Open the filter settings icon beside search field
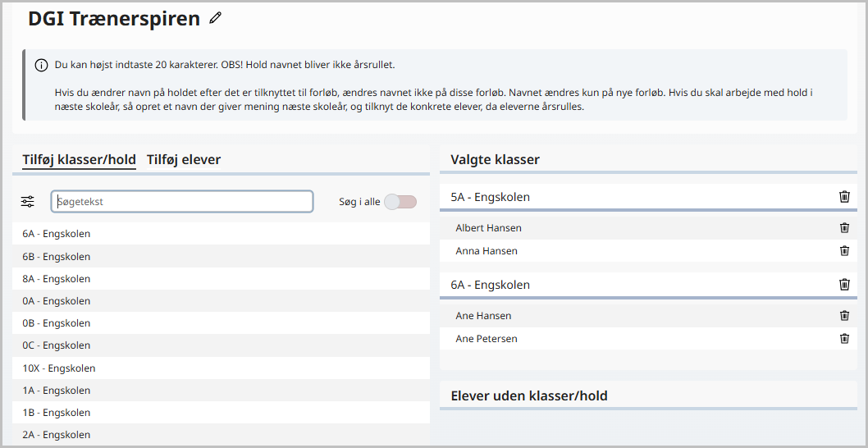Screen dimensions: 868x448 28,202
